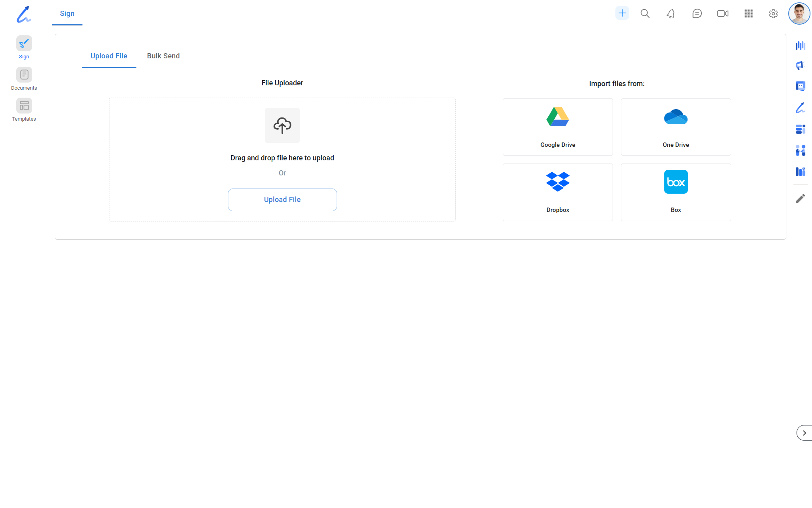Open search with the magnifier icon

point(645,13)
